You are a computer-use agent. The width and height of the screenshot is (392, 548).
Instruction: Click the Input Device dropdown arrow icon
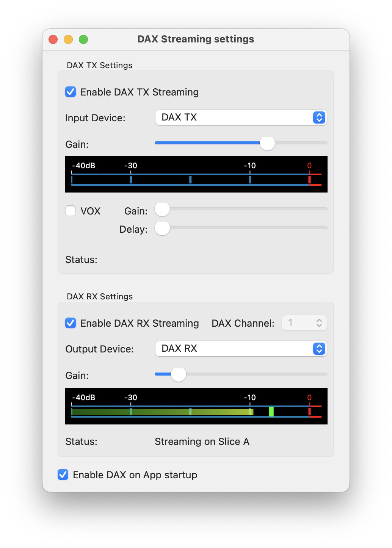tap(319, 117)
